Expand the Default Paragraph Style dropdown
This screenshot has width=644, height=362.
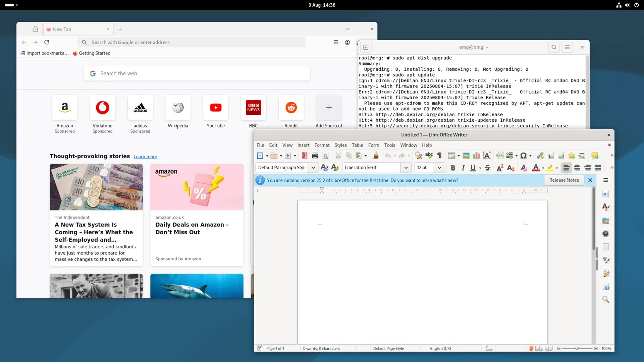pyautogui.click(x=313, y=168)
